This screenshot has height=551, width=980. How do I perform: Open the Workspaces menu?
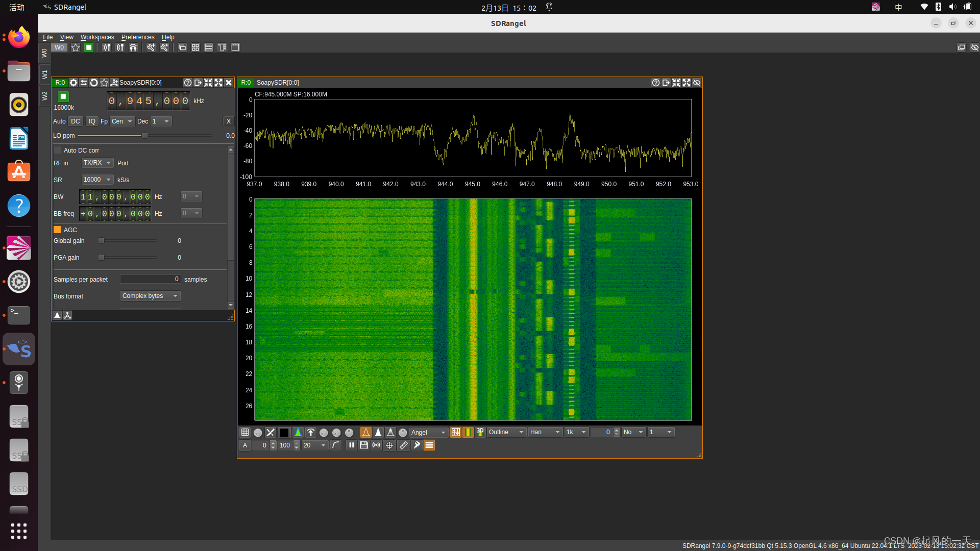point(97,37)
